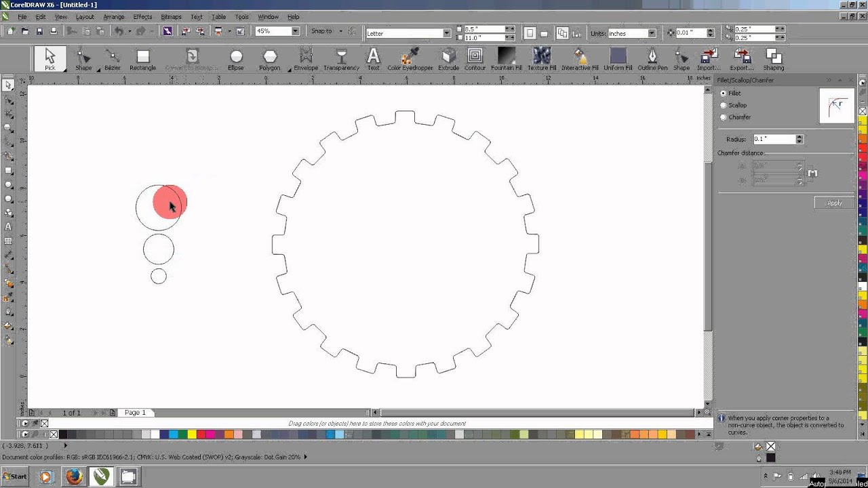Activate the Extrude tool

point(448,59)
